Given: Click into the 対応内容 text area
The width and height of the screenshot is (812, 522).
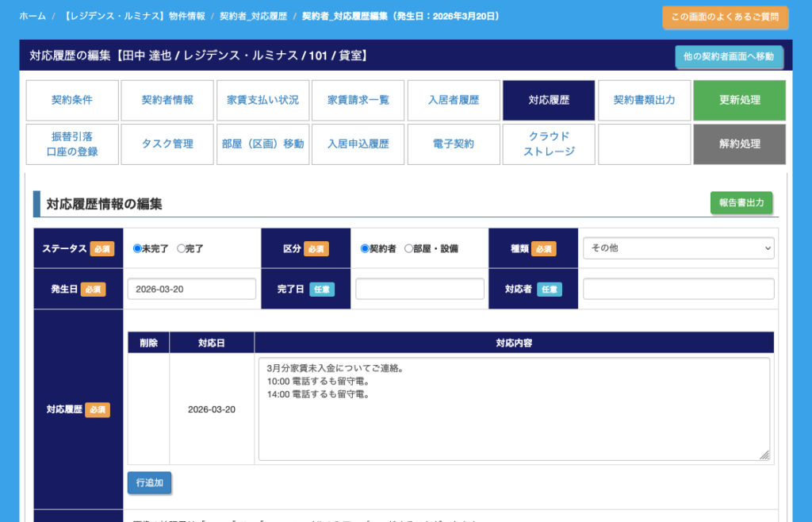Looking at the screenshot, I should [x=514, y=409].
